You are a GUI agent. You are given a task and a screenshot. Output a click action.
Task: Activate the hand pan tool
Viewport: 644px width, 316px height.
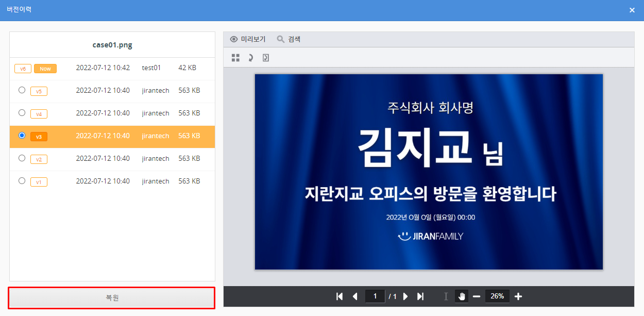click(x=462, y=296)
